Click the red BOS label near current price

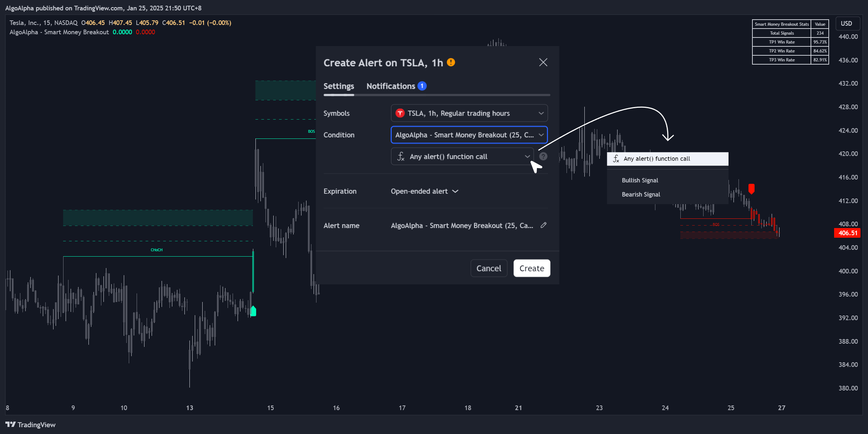(x=716, y=224)
